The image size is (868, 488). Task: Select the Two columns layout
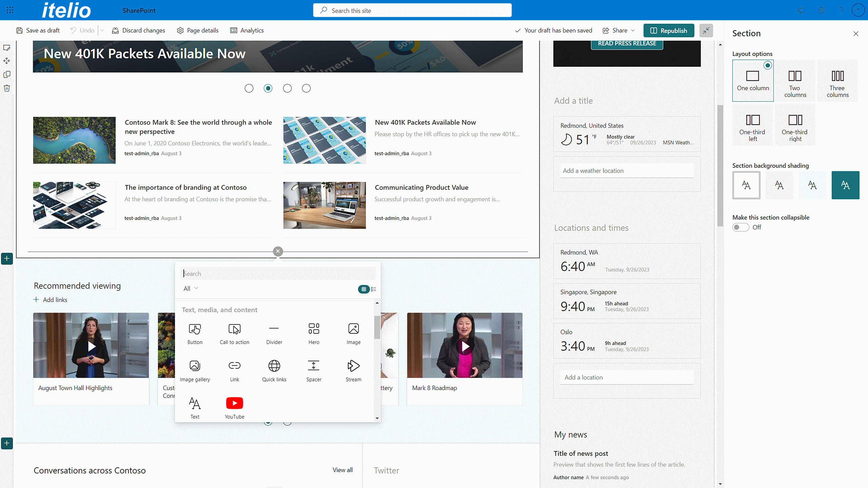click(x=795, y=81)
